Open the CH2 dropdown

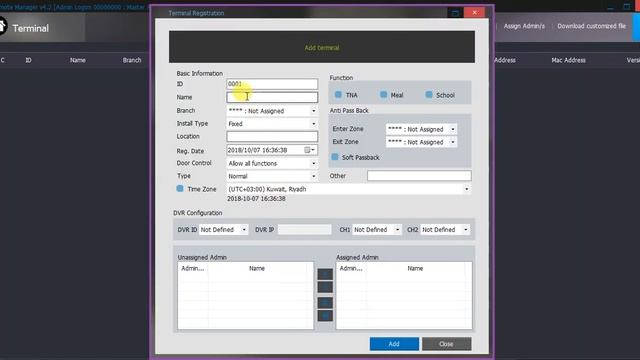coord(445,230)
